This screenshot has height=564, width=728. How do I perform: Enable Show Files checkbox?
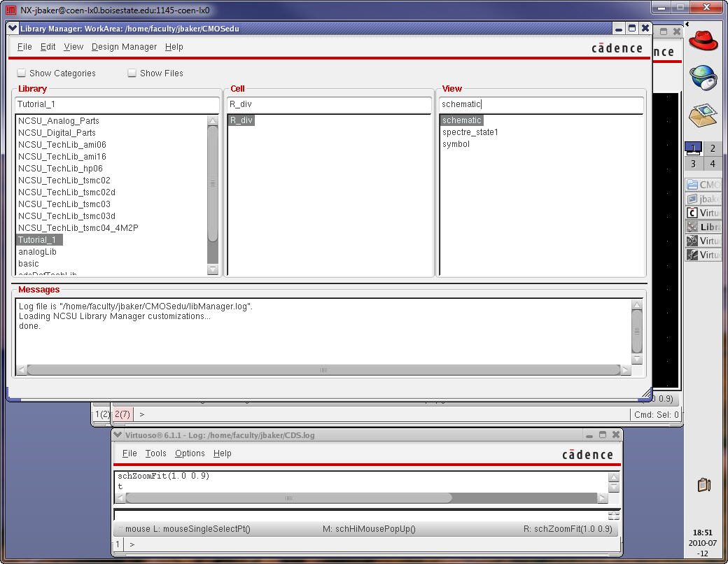(132, 73)
